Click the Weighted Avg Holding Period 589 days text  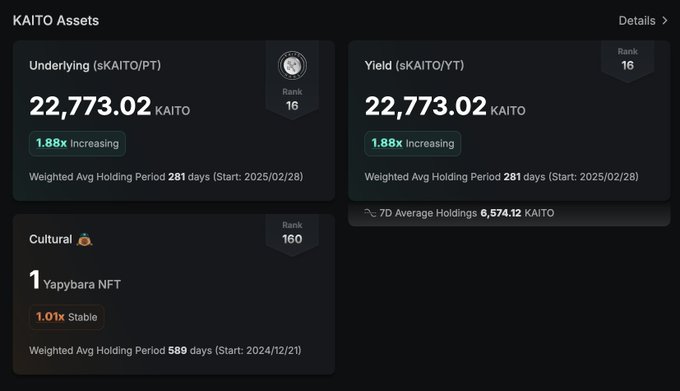[165, 350]
